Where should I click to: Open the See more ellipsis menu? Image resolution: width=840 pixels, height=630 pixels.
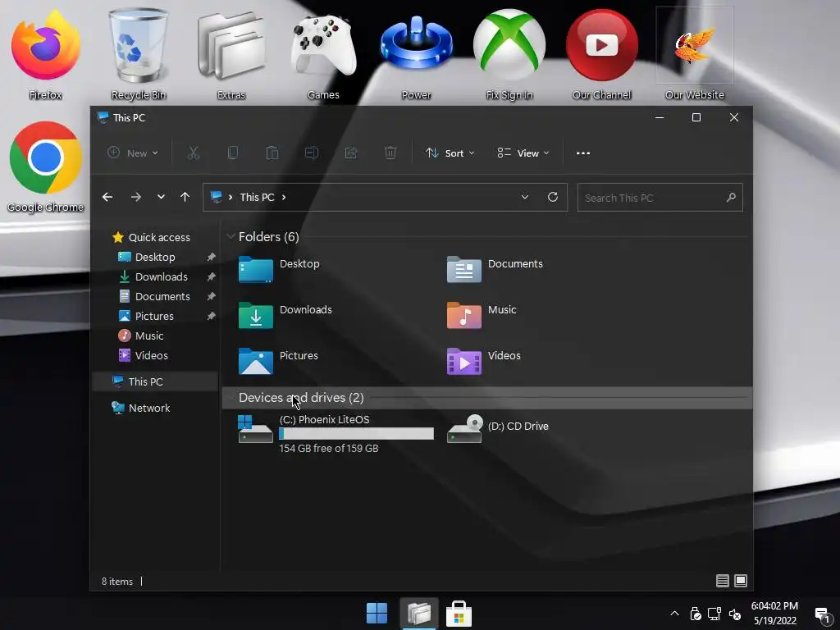[x=583, y=153]
